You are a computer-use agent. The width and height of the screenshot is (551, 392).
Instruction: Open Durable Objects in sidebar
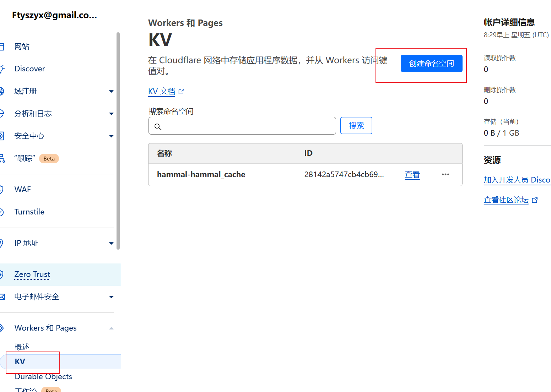(43, 377)
